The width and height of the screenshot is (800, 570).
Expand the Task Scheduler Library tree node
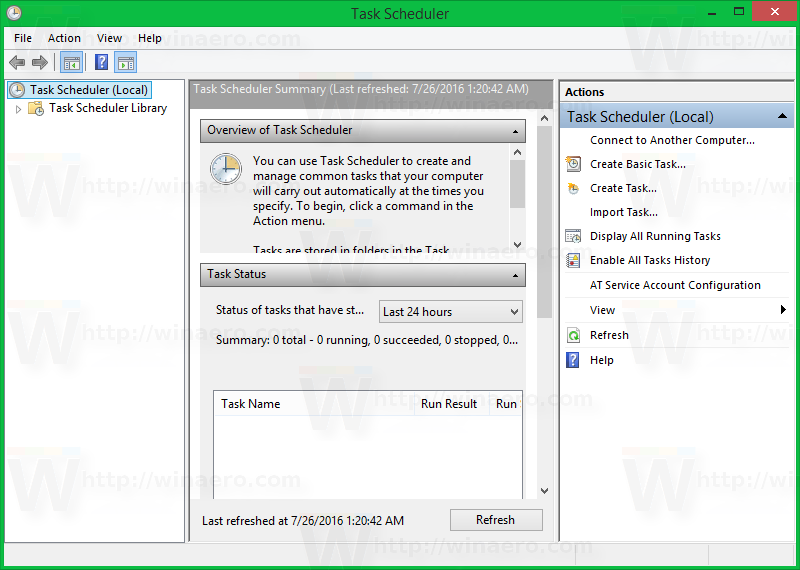pyautogui.click(x=18, y=109)
